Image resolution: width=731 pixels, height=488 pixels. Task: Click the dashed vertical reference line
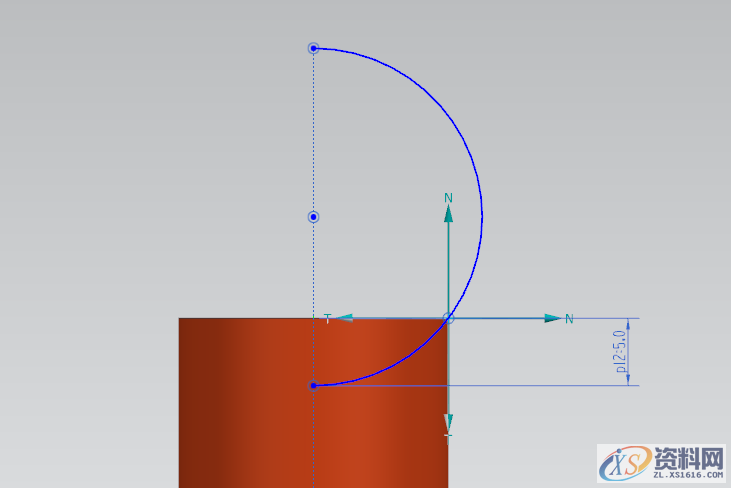pyautogui.click(x=313, y=130)
